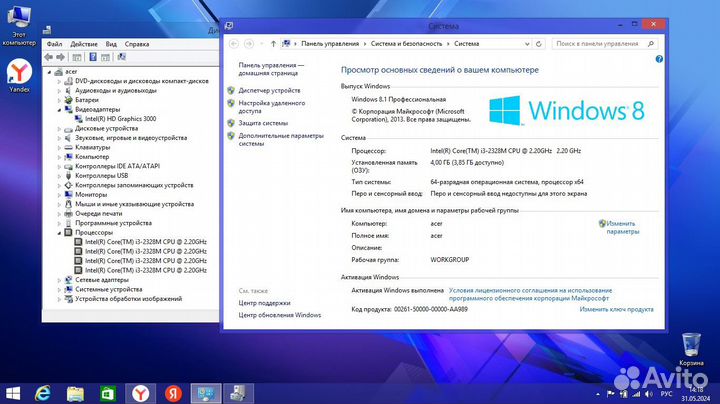The height and width of the screenshot is (404, 720).
Task: Open license agreement terms link
Action: [x=530, y=294]
